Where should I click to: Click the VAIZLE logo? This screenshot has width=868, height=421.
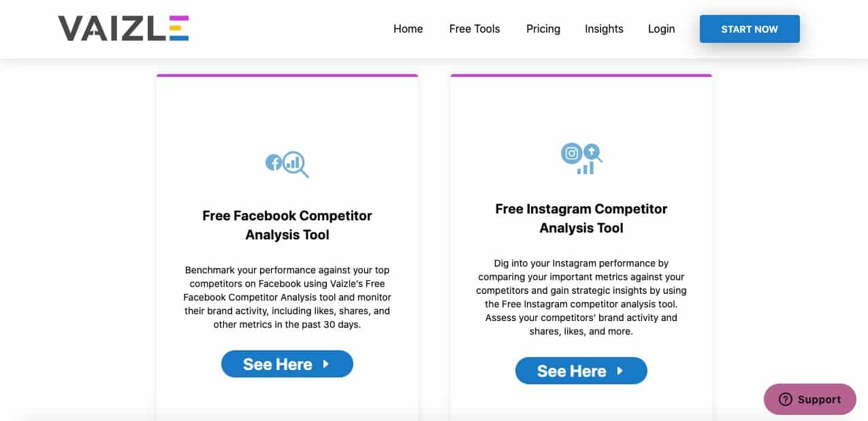click(123, 29)
